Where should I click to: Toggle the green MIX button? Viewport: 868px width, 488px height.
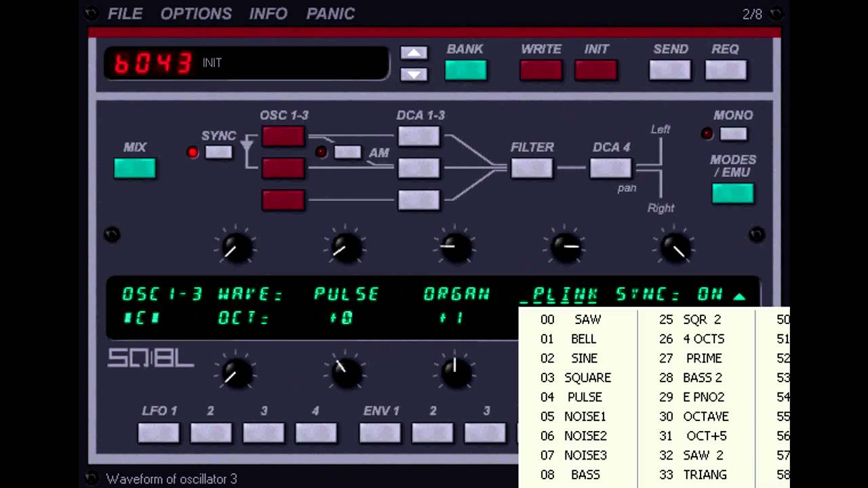tap(135, 168)
